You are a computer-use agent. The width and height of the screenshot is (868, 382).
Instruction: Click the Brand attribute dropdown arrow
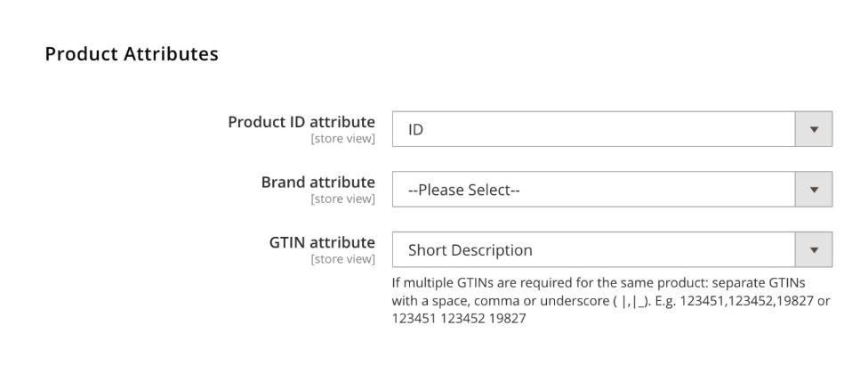[814, 190]
